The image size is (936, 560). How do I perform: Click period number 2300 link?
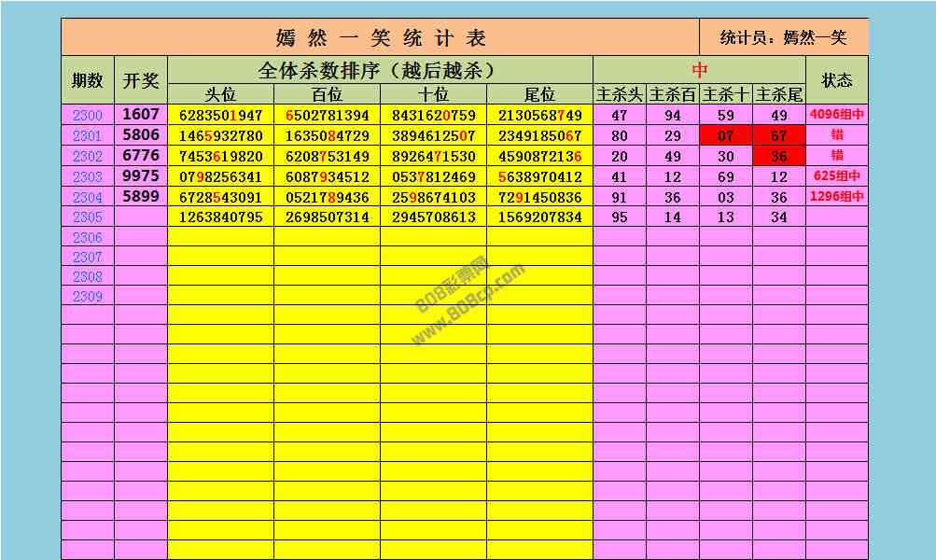88,115
